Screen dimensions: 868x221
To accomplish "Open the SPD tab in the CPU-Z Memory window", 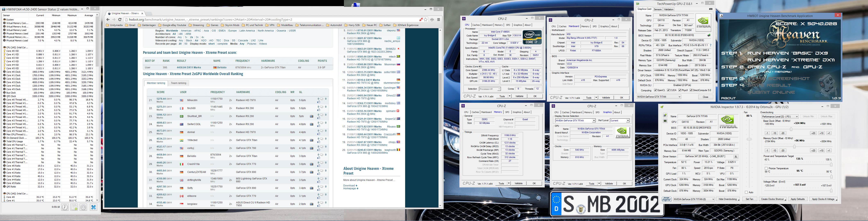I will click(507, 112).
